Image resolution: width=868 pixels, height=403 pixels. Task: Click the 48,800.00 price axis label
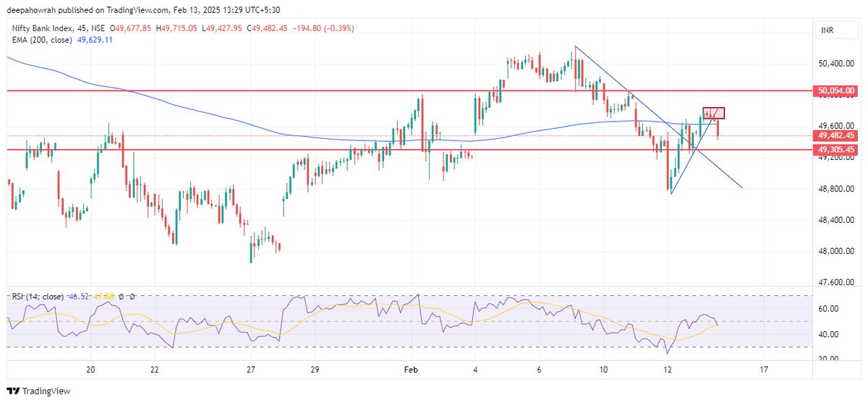click(x=836, y=189)
